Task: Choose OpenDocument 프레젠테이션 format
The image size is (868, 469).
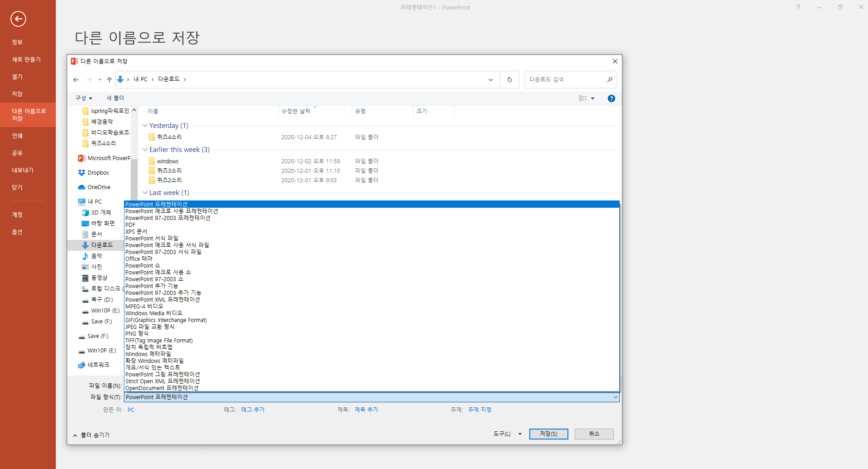Action: (x=371, y=388)
